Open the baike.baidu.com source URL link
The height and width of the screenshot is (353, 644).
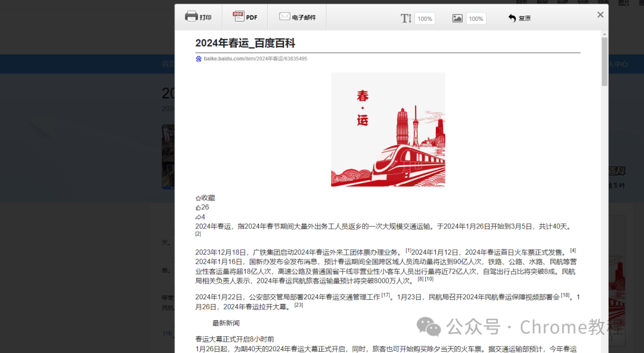coord(255,59)
